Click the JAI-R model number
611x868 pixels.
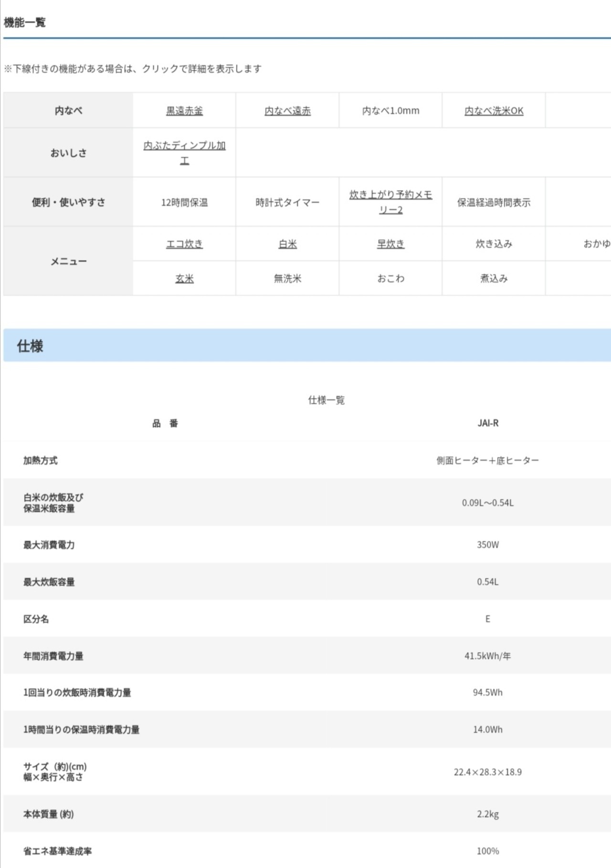[x=487, y=423]
